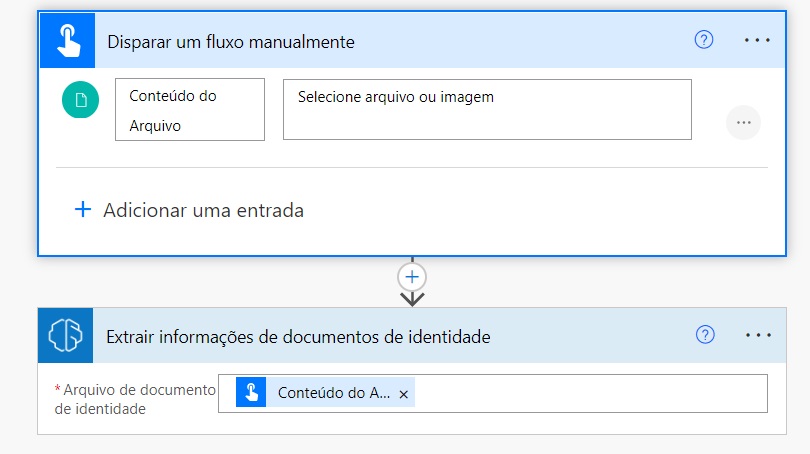Collapse the Extrair informações de documentos title
Image resolution: width=810 pixels, height=454 pixels.
(298, 337)
